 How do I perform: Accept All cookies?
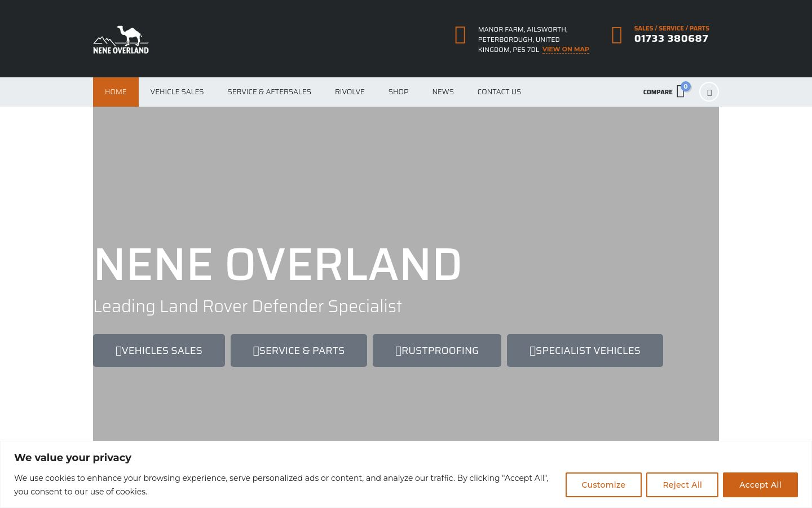(x=760, y=485)
